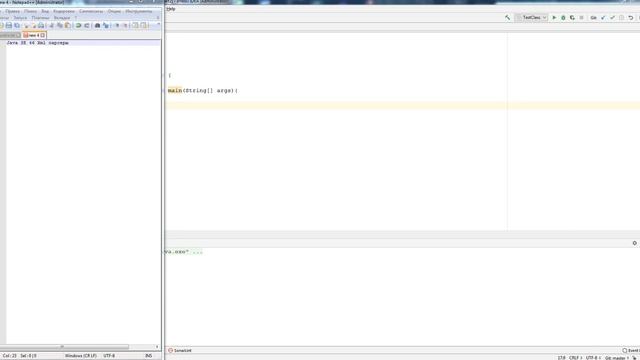Click the 17:8 cursor position in IDE
Screen dimensions: 640x360
(562, 358)
